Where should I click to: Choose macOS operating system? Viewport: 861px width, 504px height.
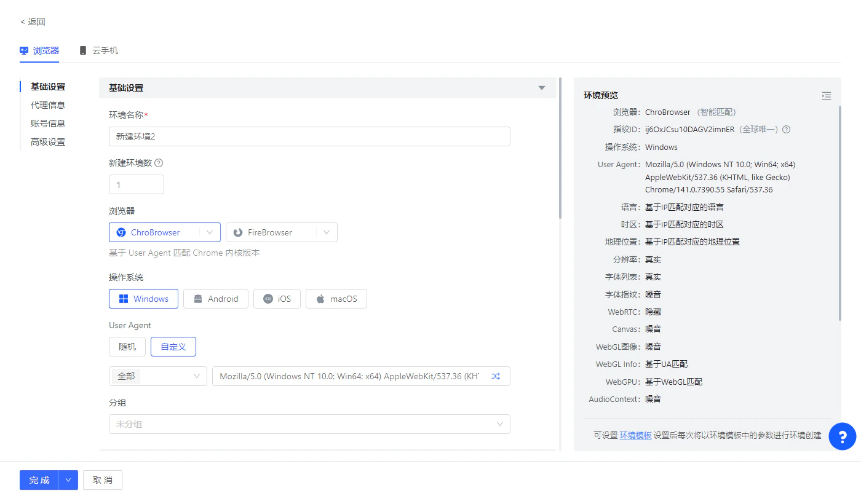[336, 299]
